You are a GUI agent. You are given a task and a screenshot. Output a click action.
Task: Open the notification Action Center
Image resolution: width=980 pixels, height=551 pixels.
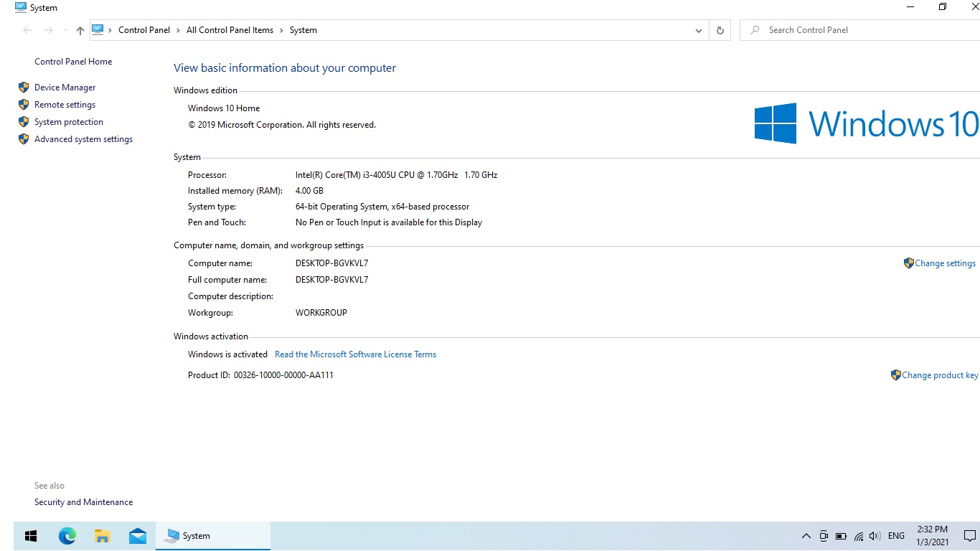(x=969, y=536)
